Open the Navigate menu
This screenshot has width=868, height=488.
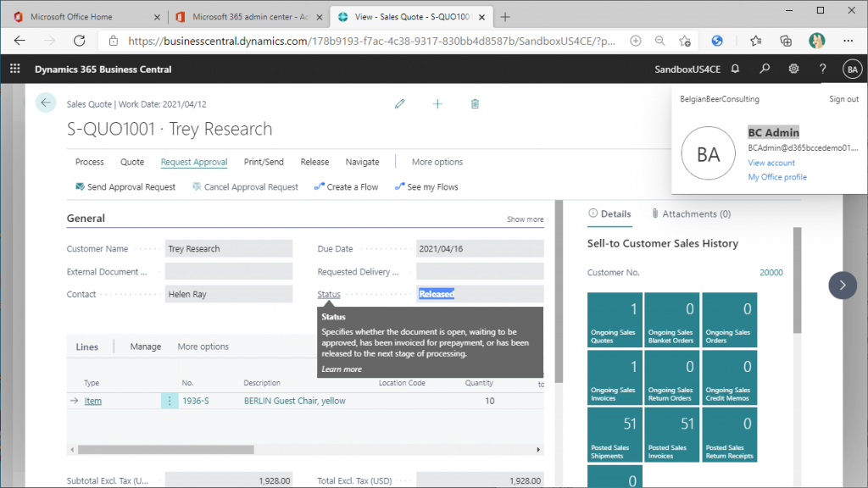(363, 162)
